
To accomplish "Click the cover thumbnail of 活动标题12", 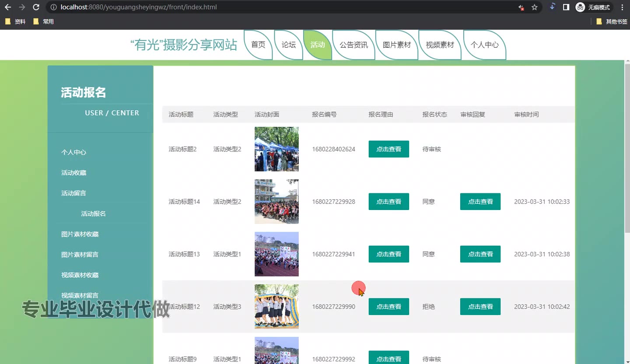I will (276, 307).
